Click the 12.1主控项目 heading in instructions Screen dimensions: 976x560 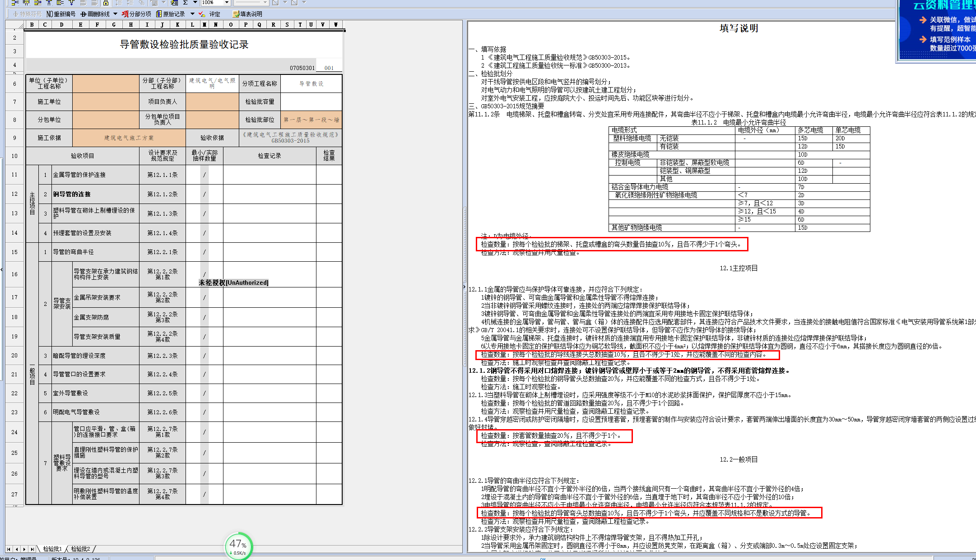click(x=739, y=268)
